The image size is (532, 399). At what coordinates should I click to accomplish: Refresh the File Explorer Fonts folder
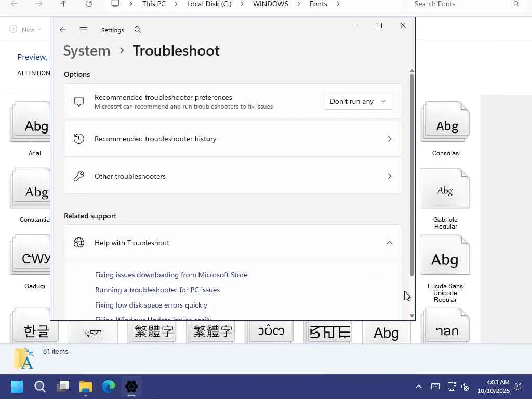[x=89, y=4]
